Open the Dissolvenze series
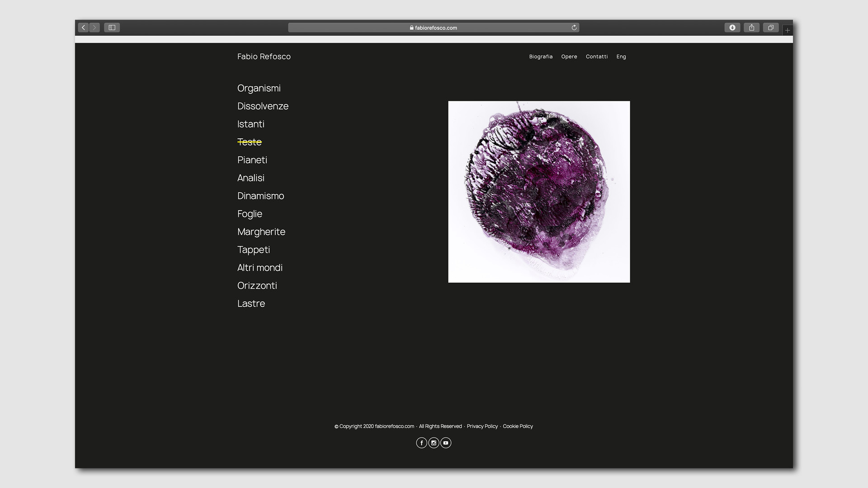 click(x=263, y=106)
